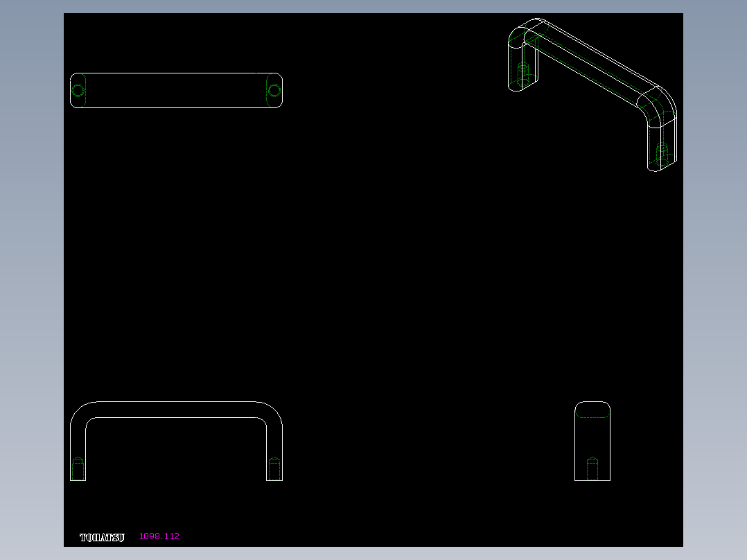This screenshot has height=560, width=747.
Task: Select the magenta number 1098.112
Action: click(159, 536)
